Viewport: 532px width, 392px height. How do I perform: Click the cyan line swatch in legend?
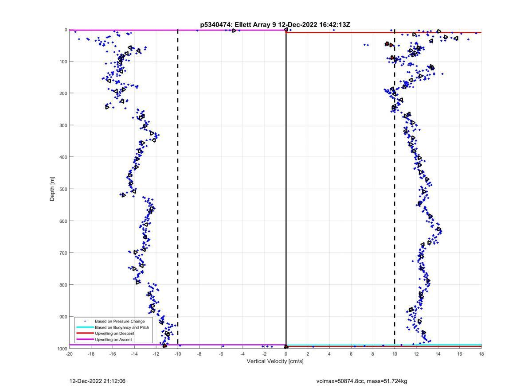pyautogui.click(x=85, y=327)
